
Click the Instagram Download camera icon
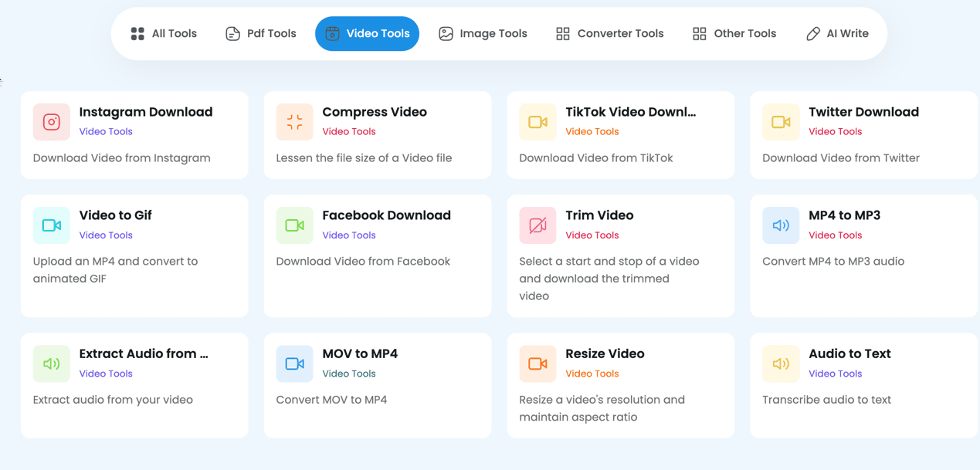(51, 122)
